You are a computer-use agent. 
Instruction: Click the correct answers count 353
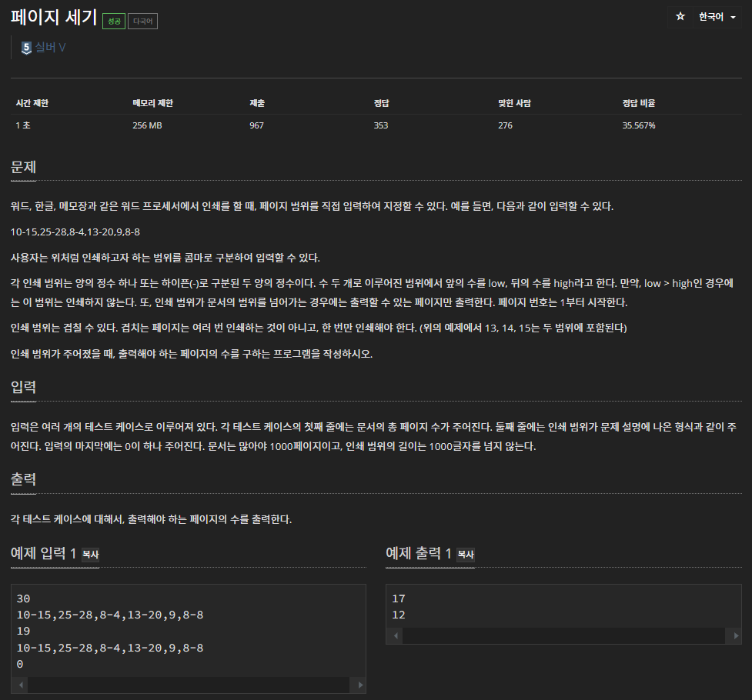point(381,125)
